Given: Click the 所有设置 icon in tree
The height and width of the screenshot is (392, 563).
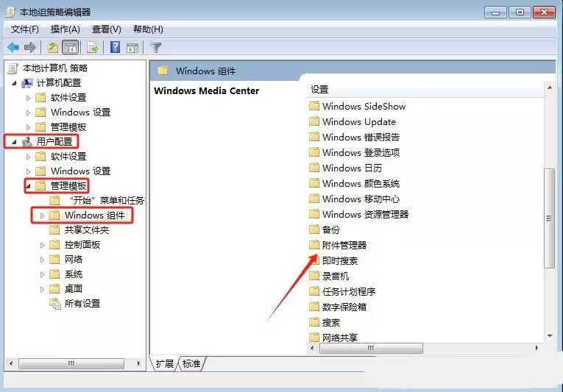Looking at the screenshot, I should 55,304.
